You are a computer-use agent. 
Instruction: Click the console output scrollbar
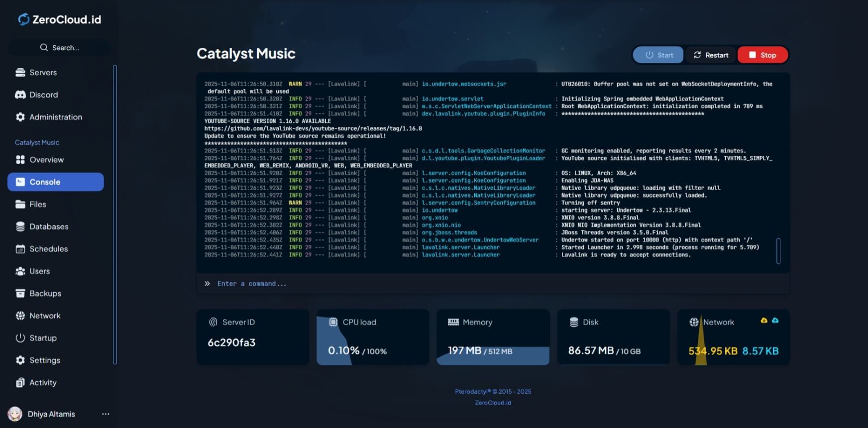(778, 251)
